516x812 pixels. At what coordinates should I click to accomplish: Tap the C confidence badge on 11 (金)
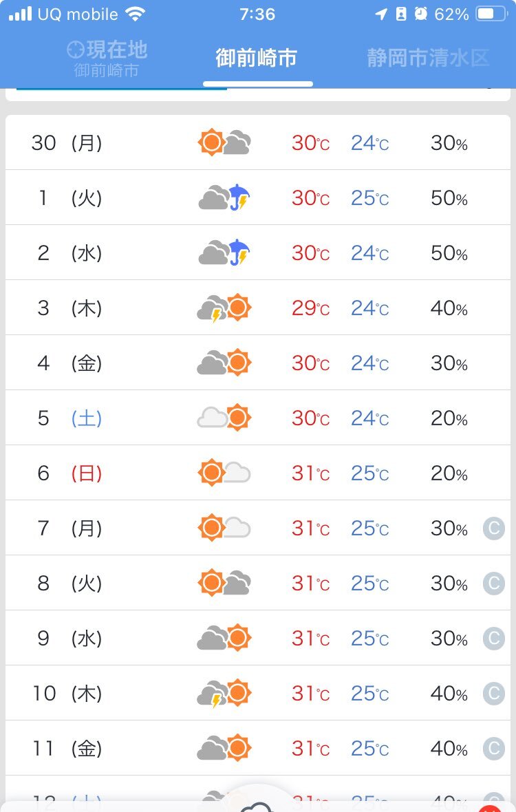point(494,748)
